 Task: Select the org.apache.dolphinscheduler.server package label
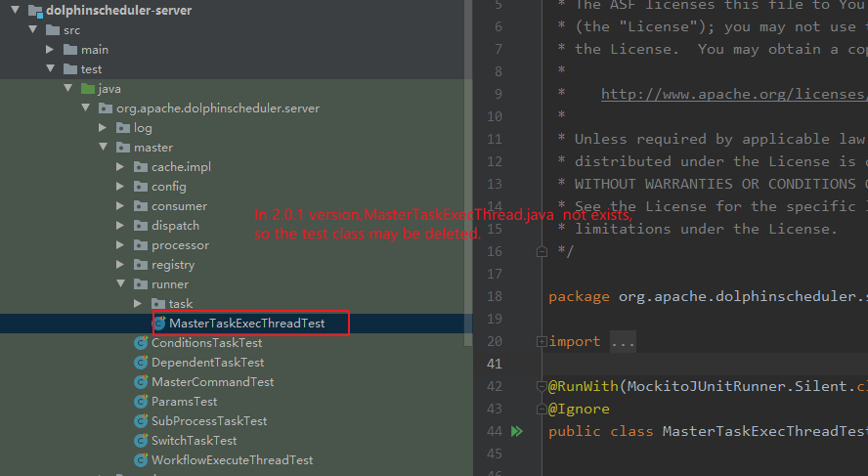[x=218, y=108]
